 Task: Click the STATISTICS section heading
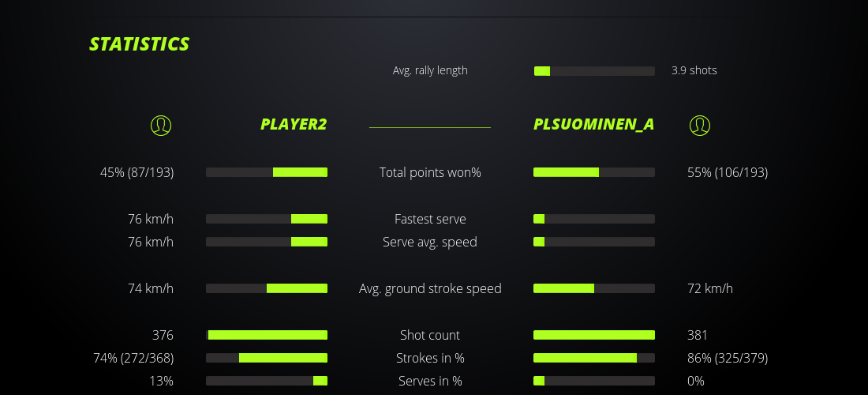point(140,44)
